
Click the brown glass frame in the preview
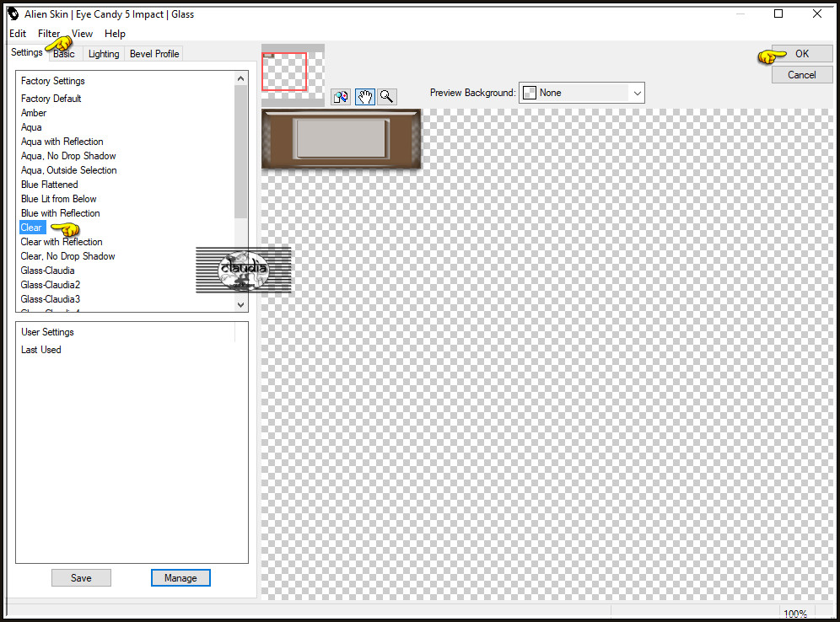pos(342,138)
